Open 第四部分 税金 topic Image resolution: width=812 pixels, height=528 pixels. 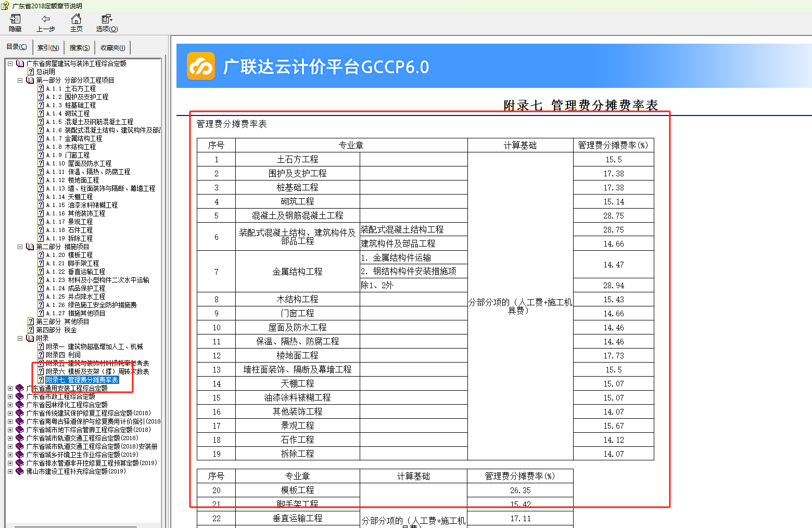click(56, 330)
